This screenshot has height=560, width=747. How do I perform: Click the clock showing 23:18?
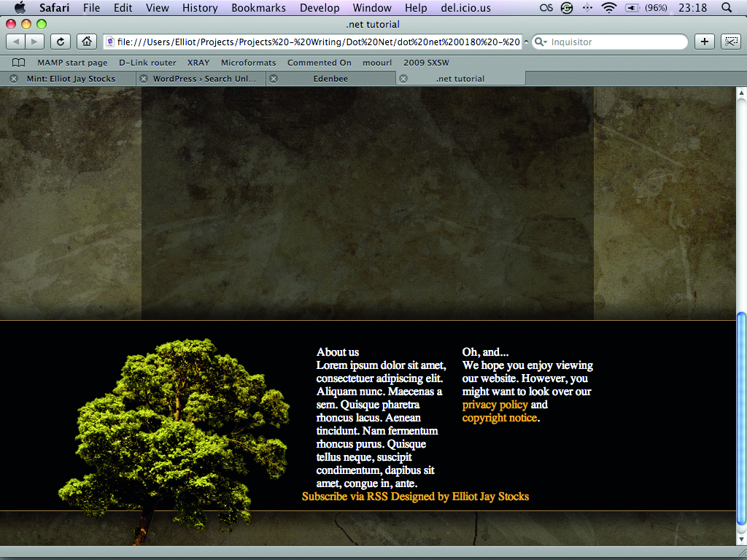[x=693, y=7]
